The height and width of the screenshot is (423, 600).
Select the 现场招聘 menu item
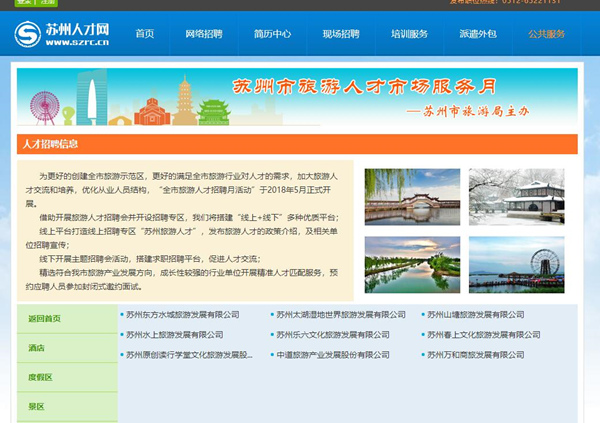point(341,34)
